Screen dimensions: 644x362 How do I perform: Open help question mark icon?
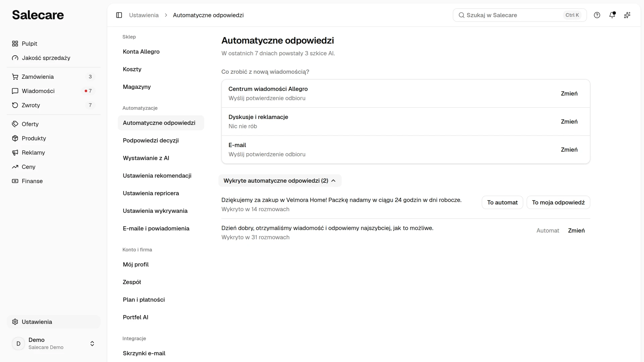(x=597, y=15)
